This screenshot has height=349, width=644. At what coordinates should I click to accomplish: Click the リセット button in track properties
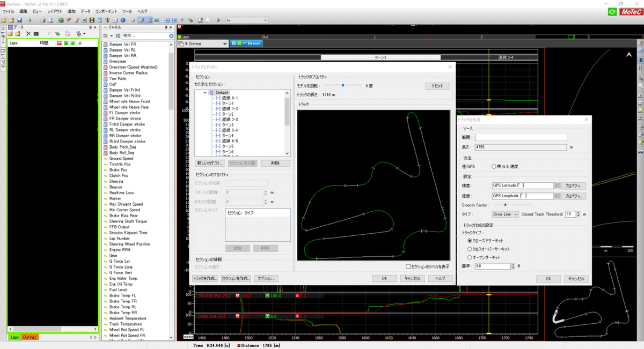437,86
